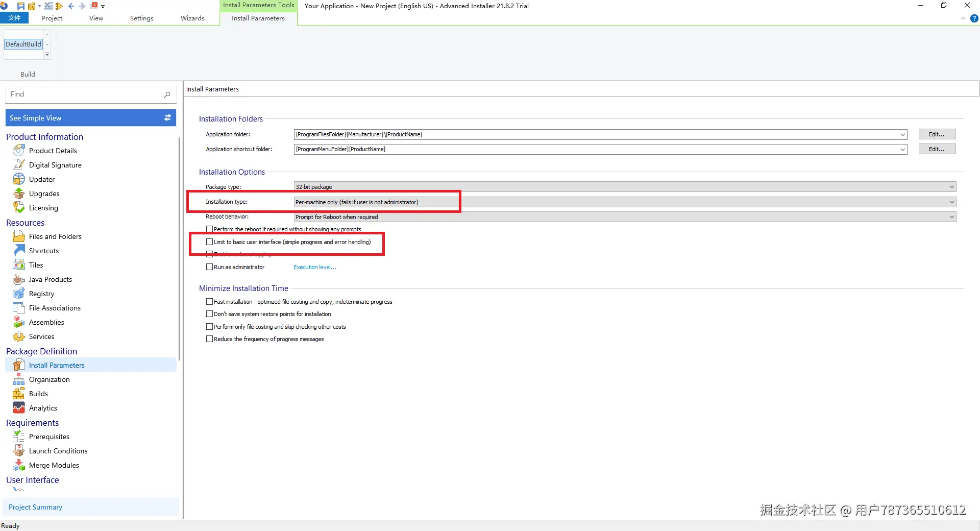The image size is (980, 531).
Task: Click the yellow Build project icon
Action: point(32,6)
